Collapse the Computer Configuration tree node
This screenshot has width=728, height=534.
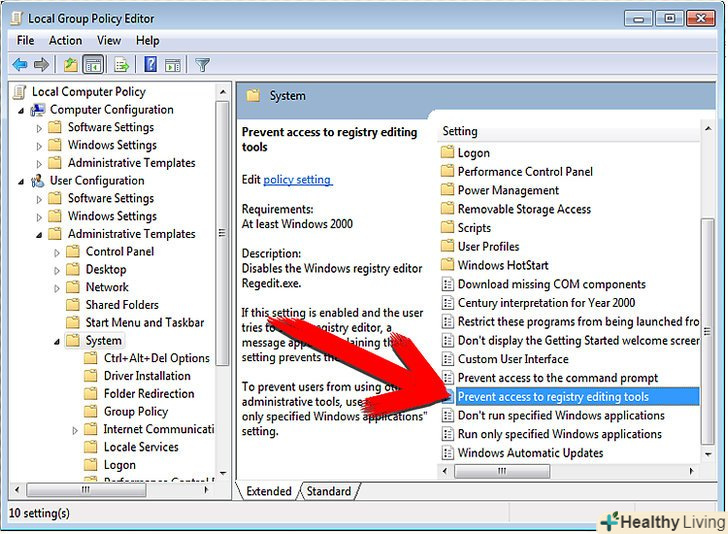21,111
